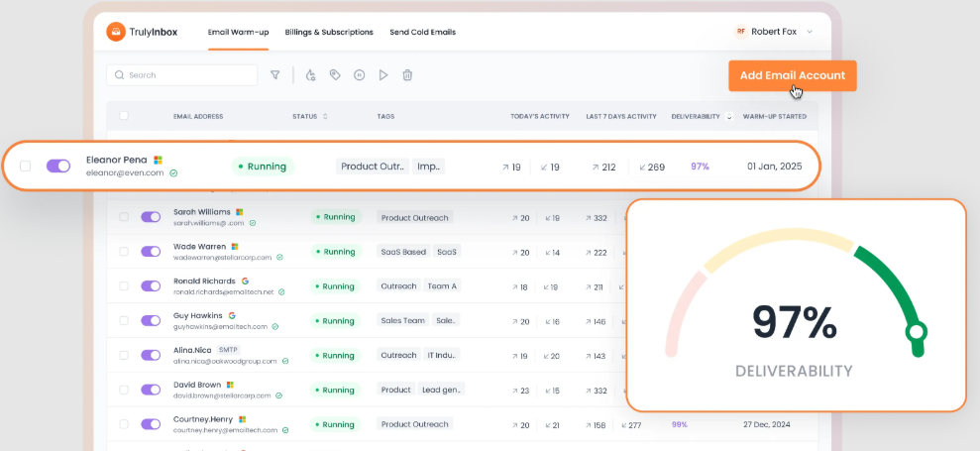Open the Billings & Subscriptions tab
Image resolution: width=980 pixels, height=451 pixels.
coord(329,32)
